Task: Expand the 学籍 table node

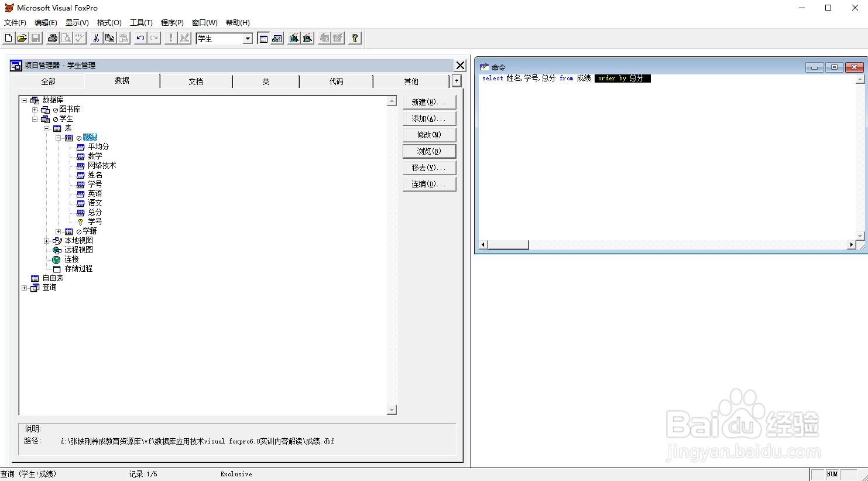Action: click(59, 231)
